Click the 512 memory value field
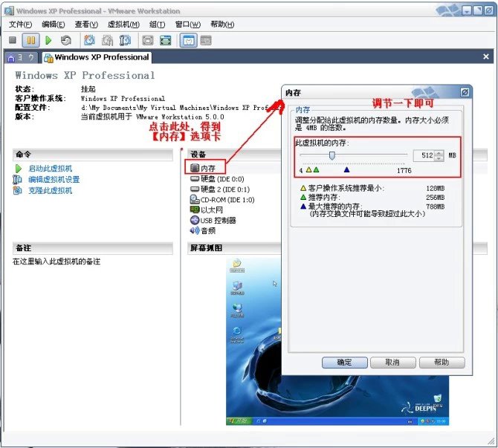The width and height of the screenshot is (498, 448). coord(422,155)
